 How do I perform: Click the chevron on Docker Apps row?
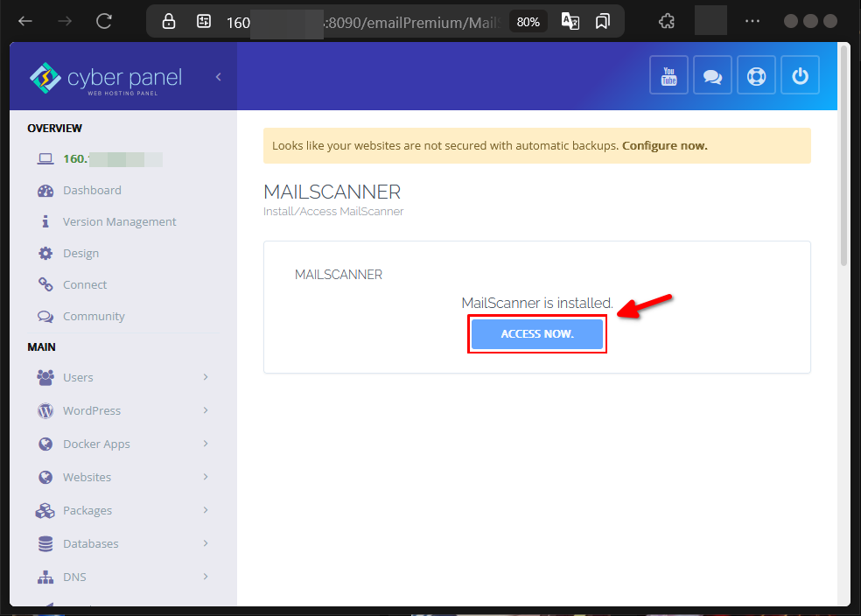206,443
